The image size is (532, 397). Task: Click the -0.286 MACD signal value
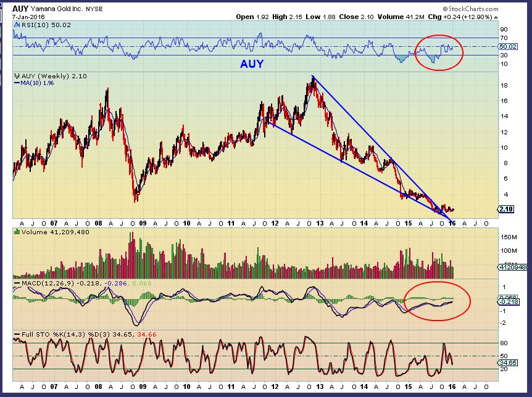point(115,283)
